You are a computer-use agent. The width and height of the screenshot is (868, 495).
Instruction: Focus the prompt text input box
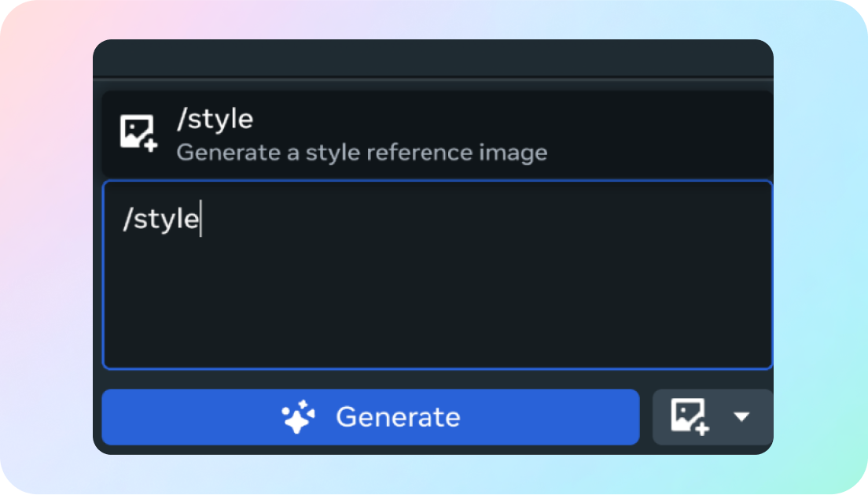[437, 275]
